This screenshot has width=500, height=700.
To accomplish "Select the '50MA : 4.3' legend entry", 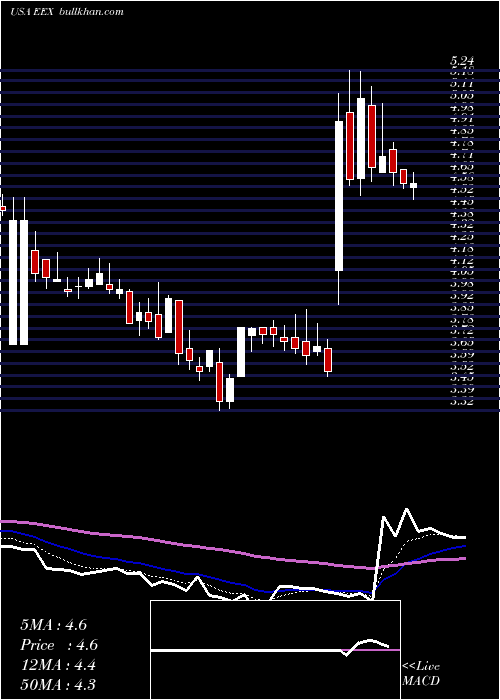I will pos(58,685).
